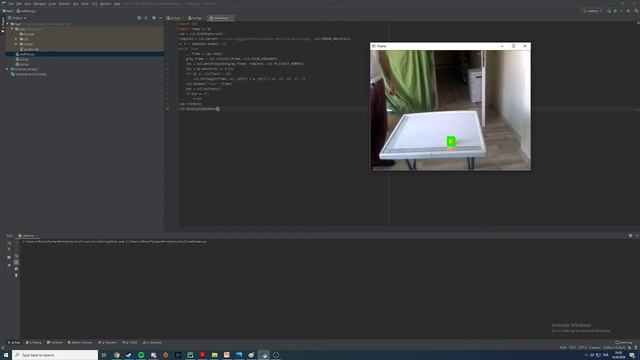Open Task View on taskbar

coord(104,355)
